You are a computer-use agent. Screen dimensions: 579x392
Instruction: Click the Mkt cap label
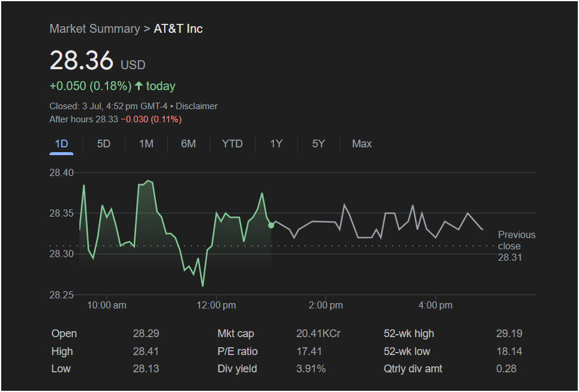point(236,334)
